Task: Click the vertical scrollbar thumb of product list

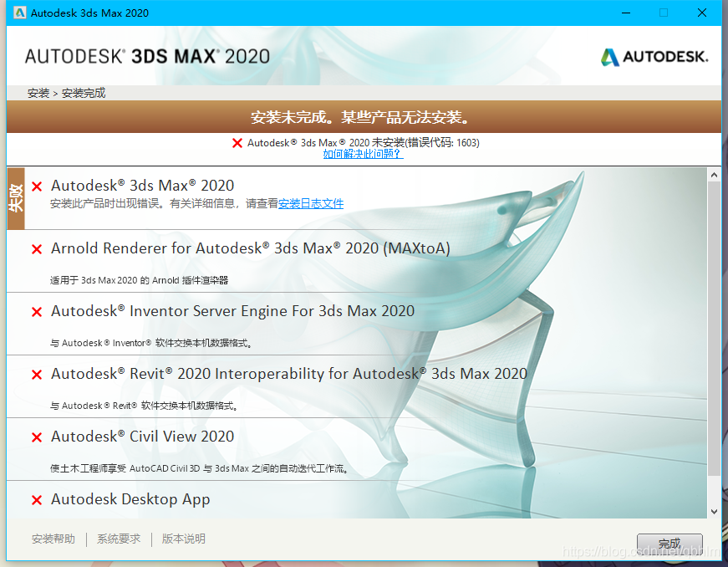Action: (x=714, y=329)
